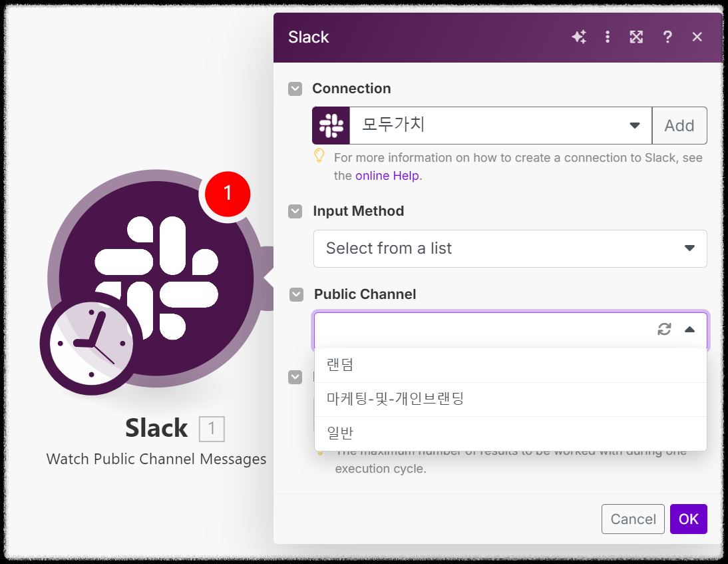Add a new Slack connection
728x564 pixels.
679,125
